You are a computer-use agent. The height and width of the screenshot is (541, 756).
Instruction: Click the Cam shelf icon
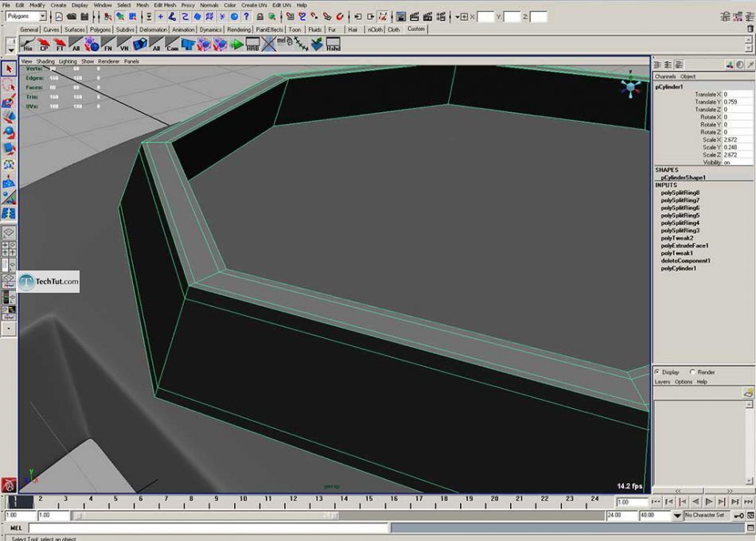(174, 45)
